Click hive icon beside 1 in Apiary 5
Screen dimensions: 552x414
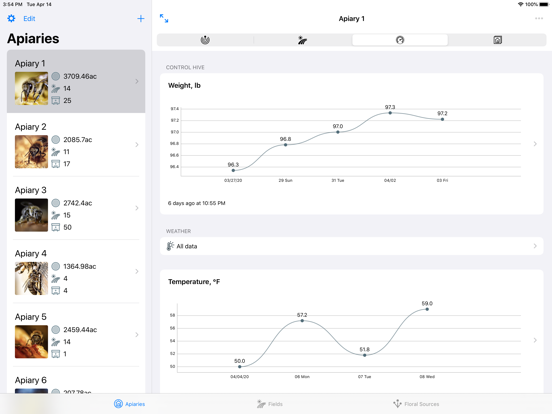click(x=56, y=354)
